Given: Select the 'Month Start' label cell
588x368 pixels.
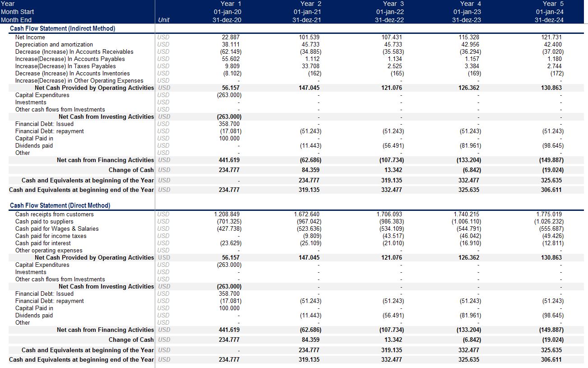Looking at the screenshot, I should pos(17,12).
